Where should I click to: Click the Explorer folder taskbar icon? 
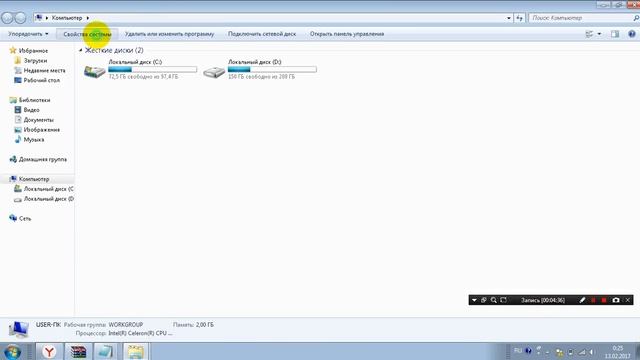point(136,351)
